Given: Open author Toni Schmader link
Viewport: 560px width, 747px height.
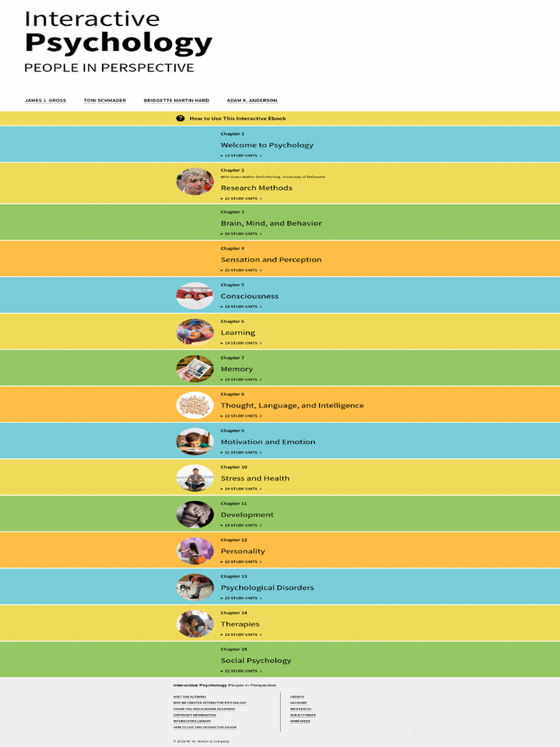Looking at the screenshot, I should click(x=105, y=101).
